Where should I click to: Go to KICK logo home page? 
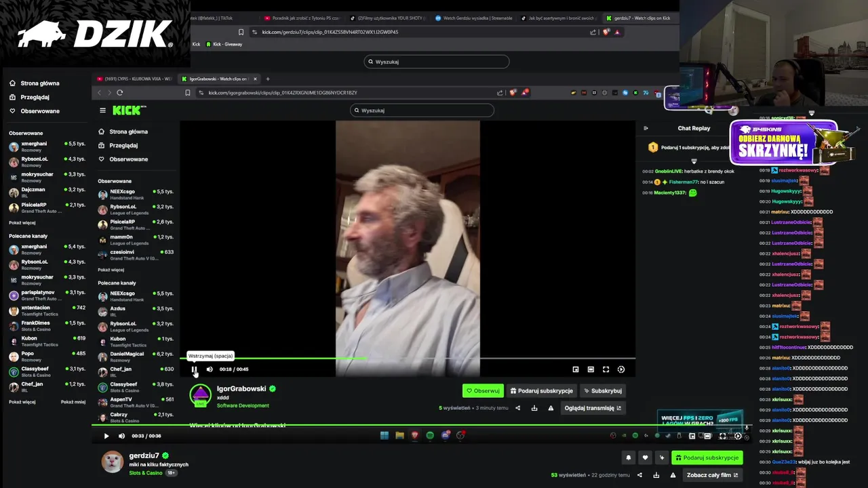(127, 110)
